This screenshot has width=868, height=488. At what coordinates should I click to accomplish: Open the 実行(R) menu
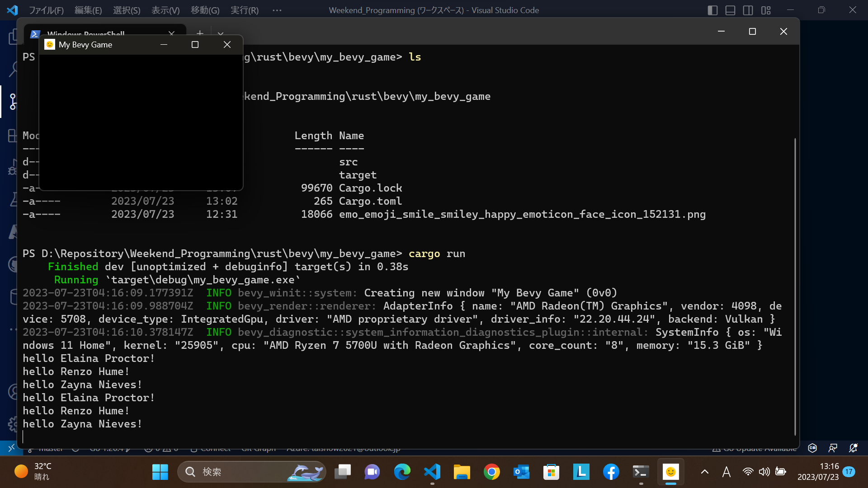pos(245,10)
